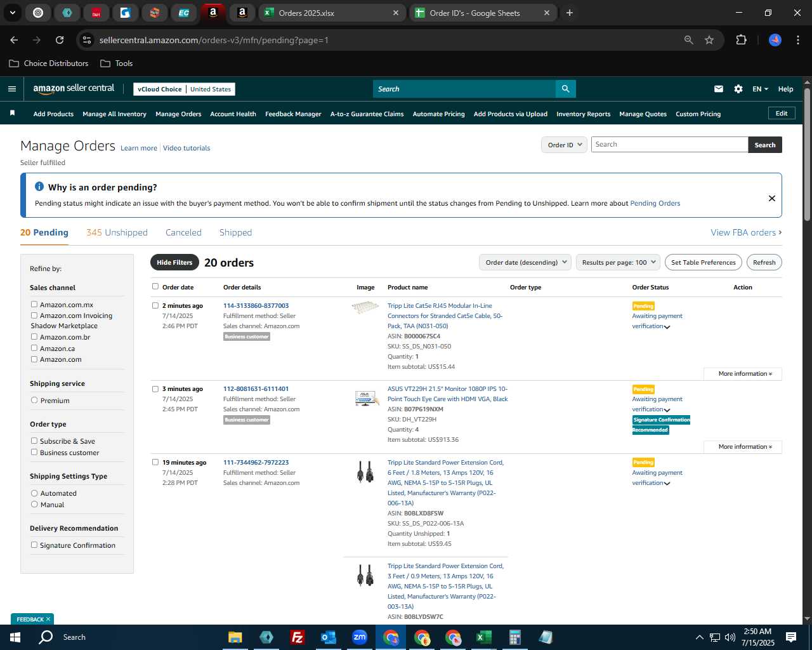
Task: Open the messages envelope icon
Action: (x=719, y=89)
